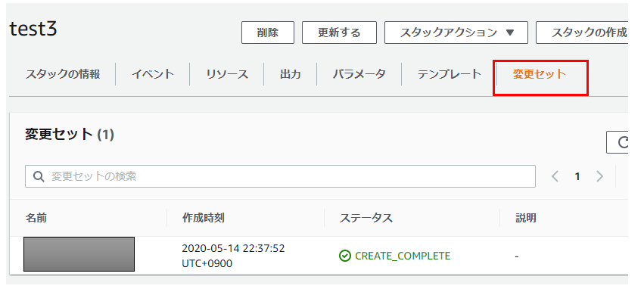Go to previous page arrow
This screenshot has height=292, width=644.
[x=555, y=176]
